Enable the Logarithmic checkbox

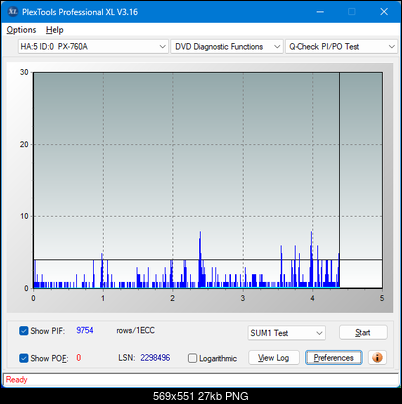click(192, 358)
